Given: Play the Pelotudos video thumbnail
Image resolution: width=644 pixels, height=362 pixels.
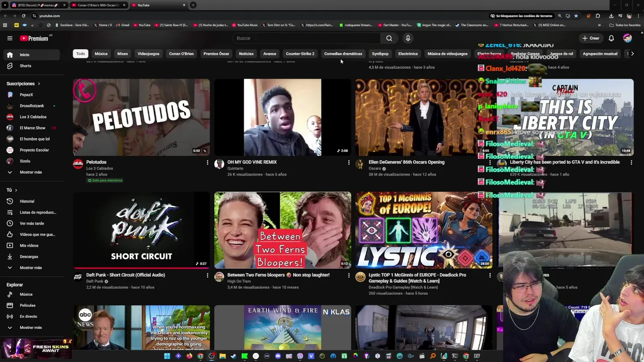Looking at the screenshot, I should pos(141,117).
